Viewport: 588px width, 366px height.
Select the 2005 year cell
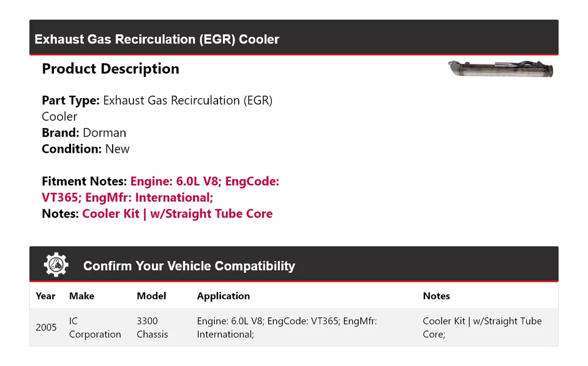[x=46, y=327]
